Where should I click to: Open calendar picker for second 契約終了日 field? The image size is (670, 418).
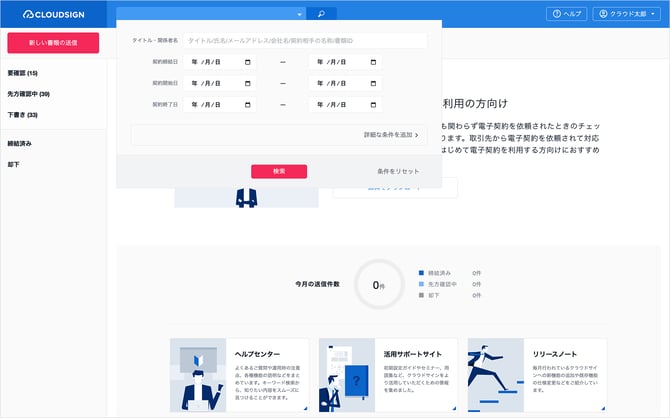click(x=374, y=104)
